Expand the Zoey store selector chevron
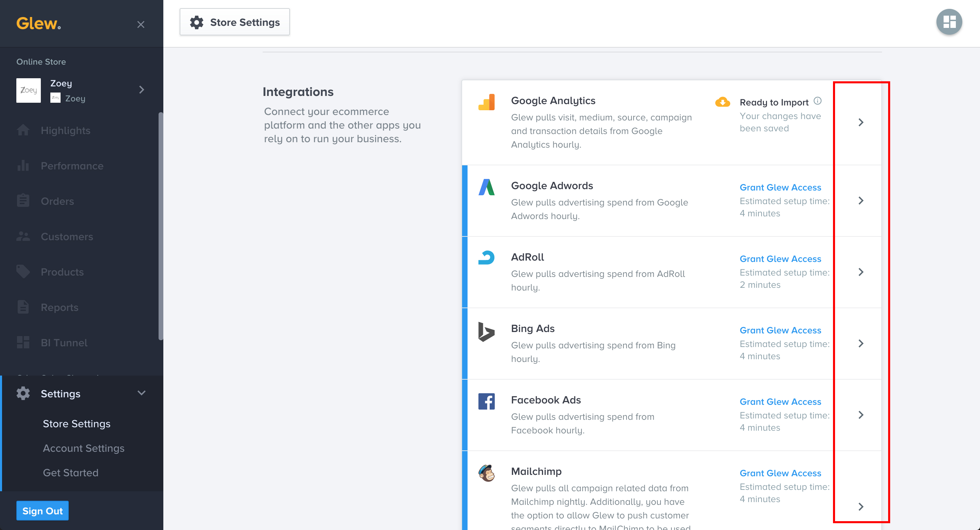980x530 pixels. click(x=142, y=90)
